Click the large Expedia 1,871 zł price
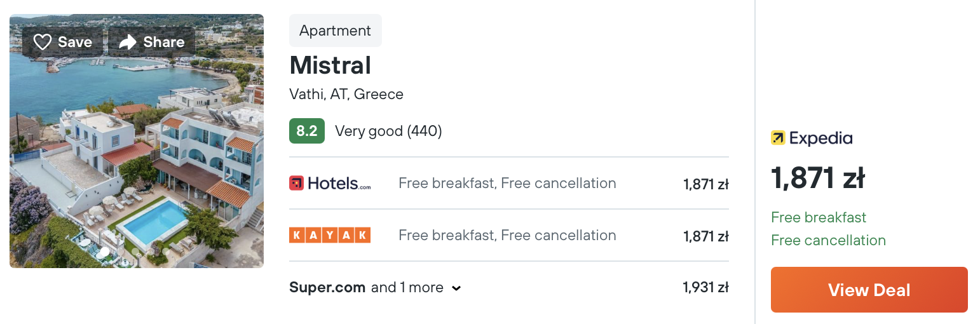980x324 pixels. [x=818, y=178]
